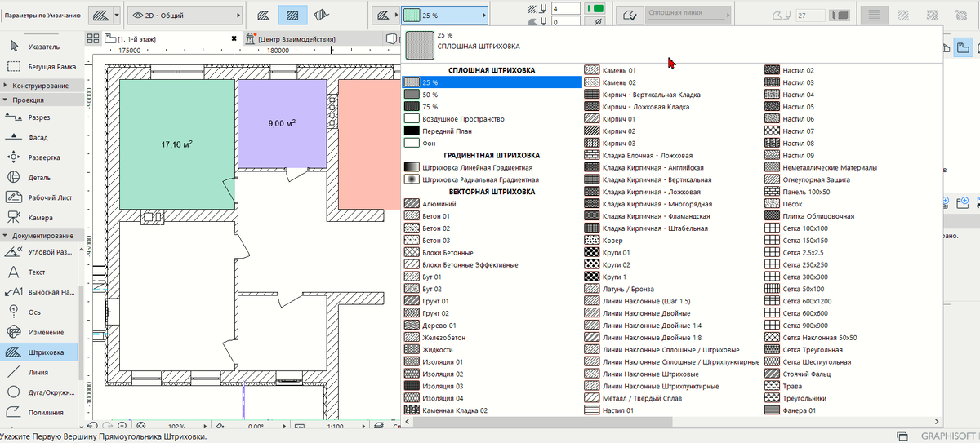Close the 1-й этаж tab
Screen dimensions: 980x443
coord(235,38)
